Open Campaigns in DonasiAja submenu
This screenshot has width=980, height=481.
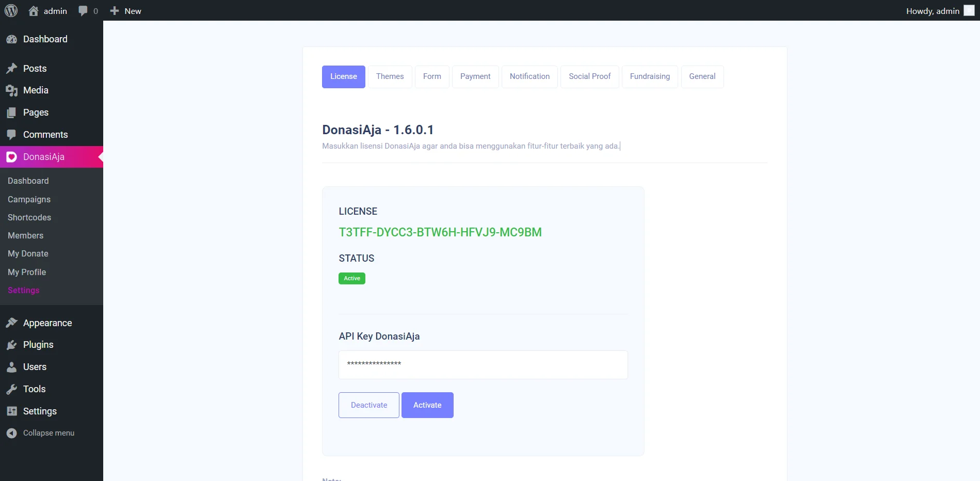coord(29,199)
